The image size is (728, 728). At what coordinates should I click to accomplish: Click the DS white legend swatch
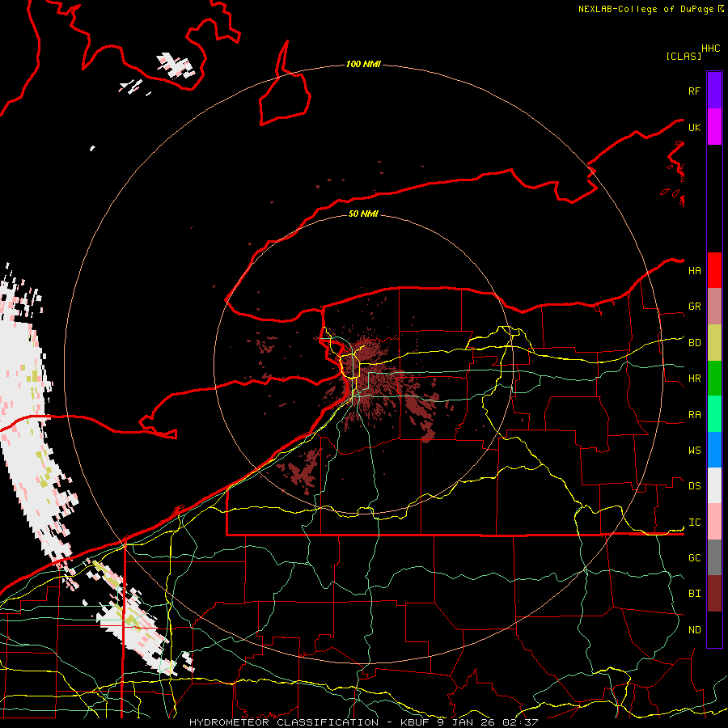714,485
